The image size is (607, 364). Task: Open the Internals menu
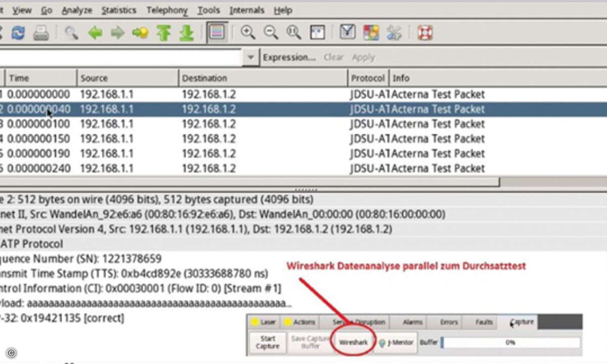pos(247,10)
